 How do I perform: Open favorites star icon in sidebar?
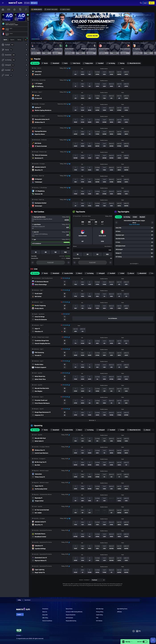point(14,10)
